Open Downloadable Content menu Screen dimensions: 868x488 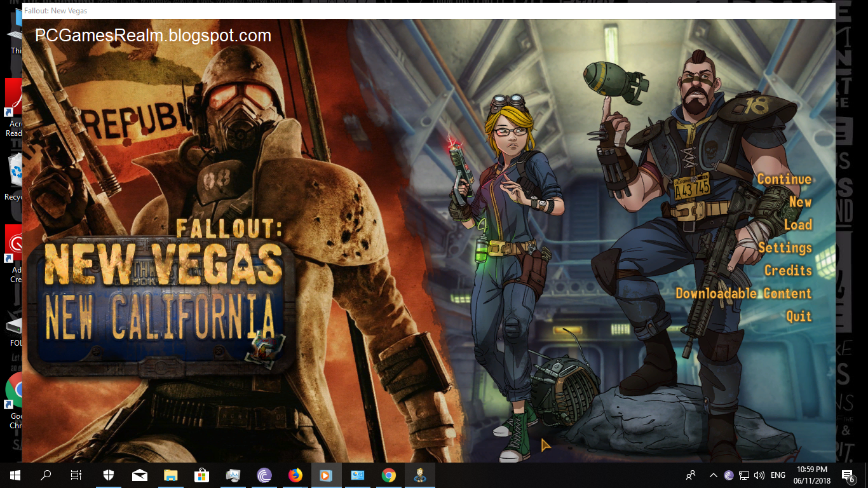pyautogui.click(x=743, y=294)
